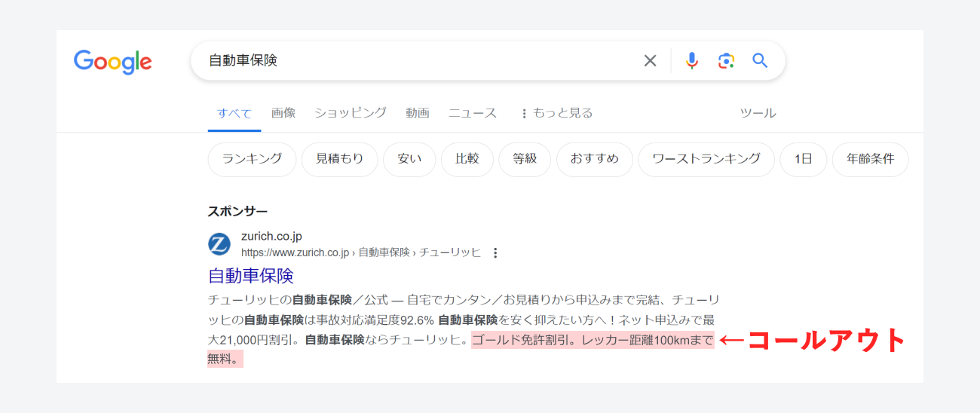980x413 pixels.
Task: Open Google Lens image search icon
Action: point(726,61)
